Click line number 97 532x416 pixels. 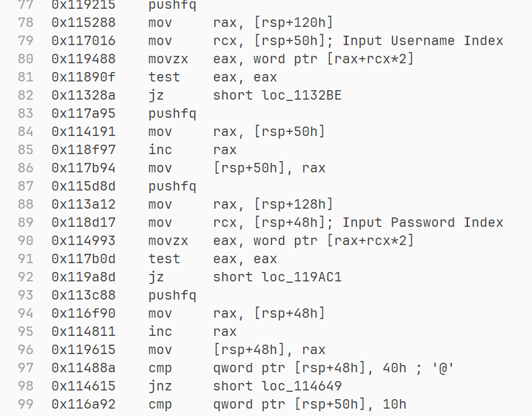point(25,368)
